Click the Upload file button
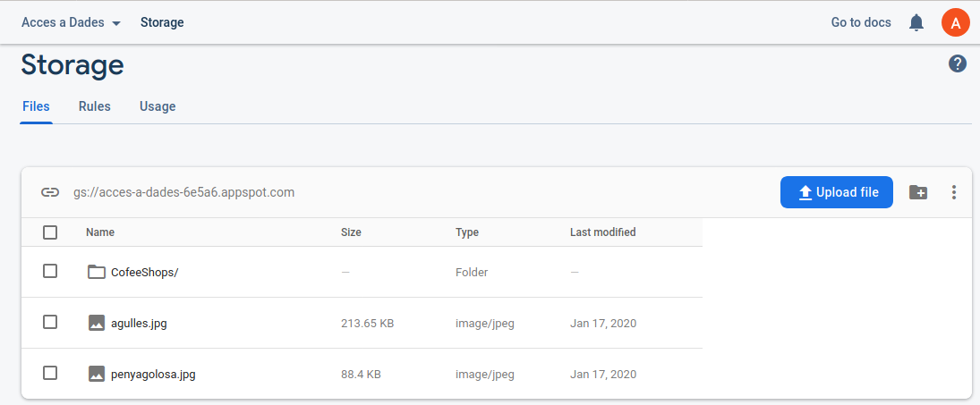This screenshot has width=980, height=405. 836,192
